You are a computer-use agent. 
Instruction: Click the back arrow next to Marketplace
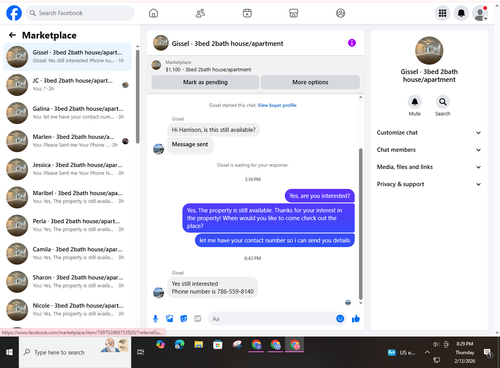pyautogui.click(x=12, y=35)
